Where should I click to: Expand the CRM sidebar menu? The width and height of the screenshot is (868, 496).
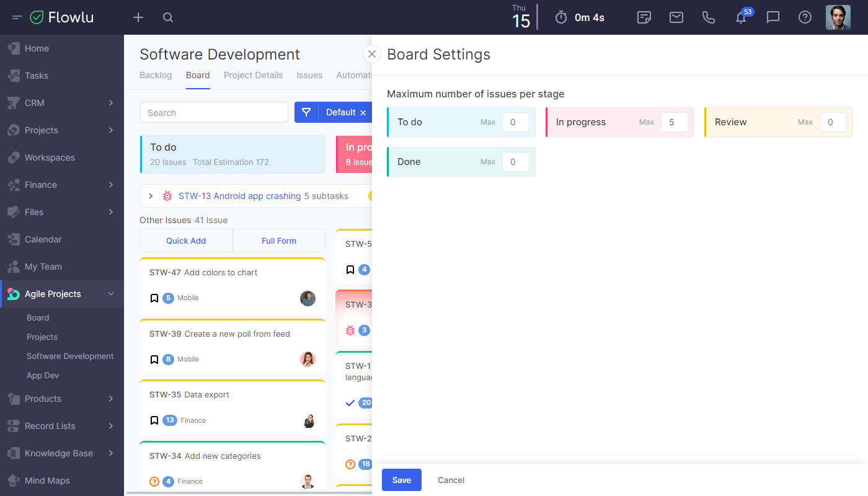(111, 103)
